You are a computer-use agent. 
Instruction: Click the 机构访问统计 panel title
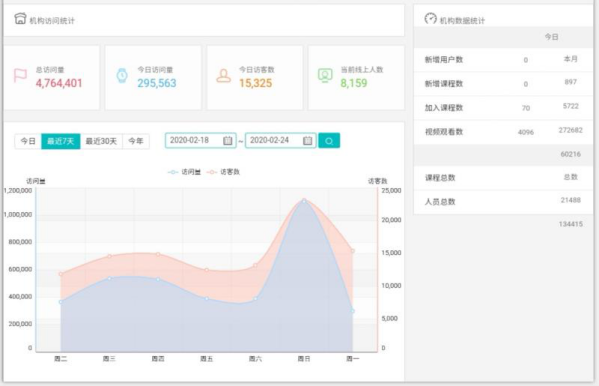[x=52, y=21]
